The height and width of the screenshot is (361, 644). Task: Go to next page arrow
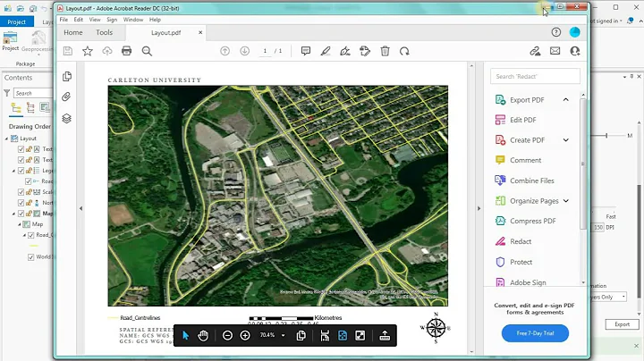[x=244, y=51]
